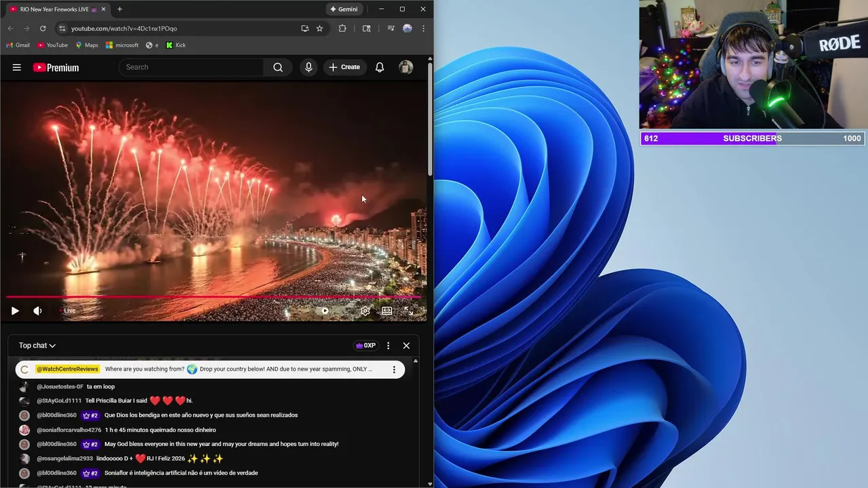Enter full screen from the player
Screen dimensions: 868x488
coord(408,310)
